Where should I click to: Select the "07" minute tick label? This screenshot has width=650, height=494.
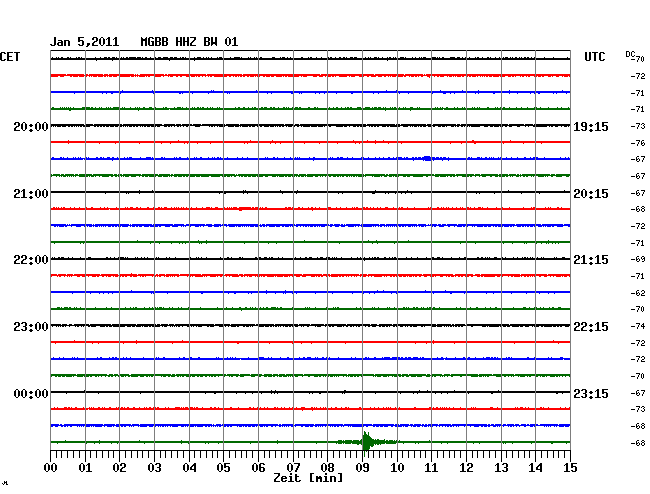click(293, 467)
